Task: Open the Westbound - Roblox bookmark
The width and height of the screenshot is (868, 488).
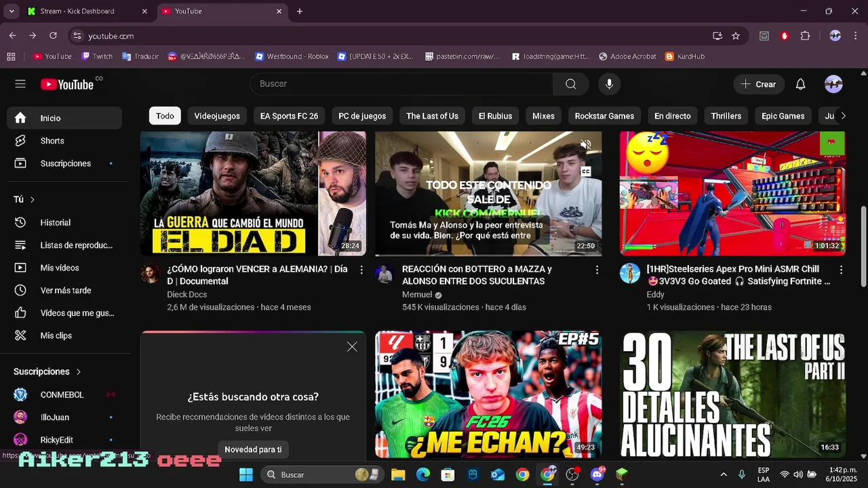Action: point(292,56)
